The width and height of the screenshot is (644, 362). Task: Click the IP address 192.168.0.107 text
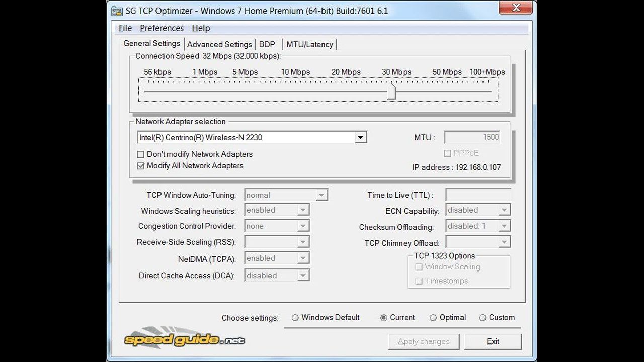tap(456, 167)
